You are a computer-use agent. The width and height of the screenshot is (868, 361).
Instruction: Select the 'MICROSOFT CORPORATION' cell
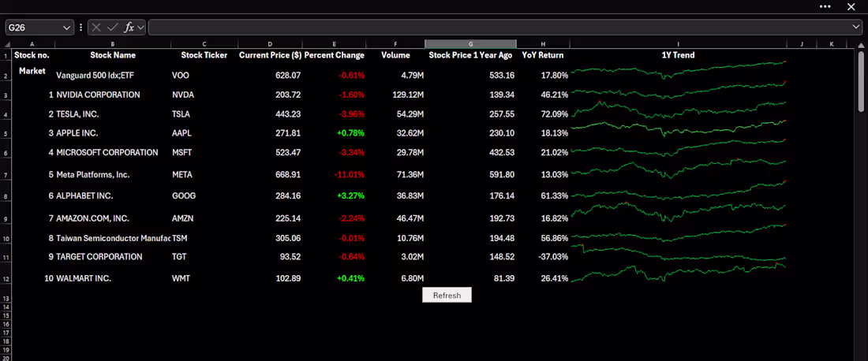(x=107, y=153)
